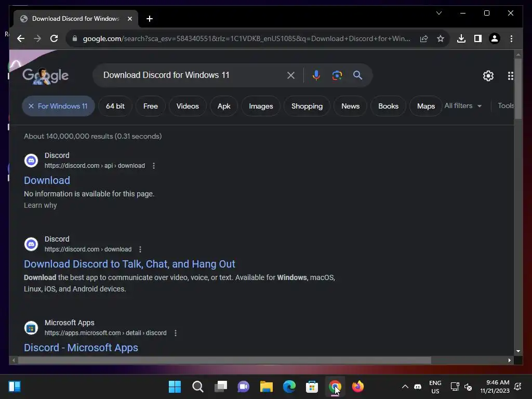This screenshot has width=532, height=399.
Task: Bookmark this tab with the star icon
Action: click(x=441, y=38)
